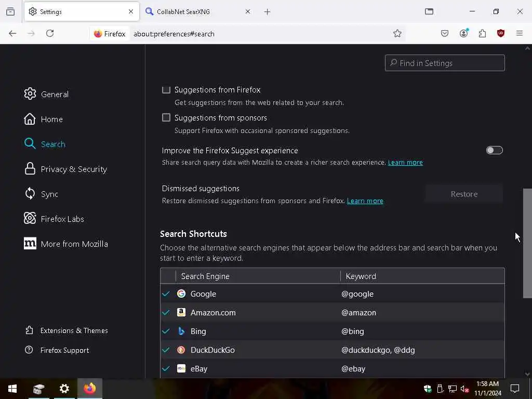
Task: Uncheck the DuckDuckGo search shortcut
Action: point(166,350)
